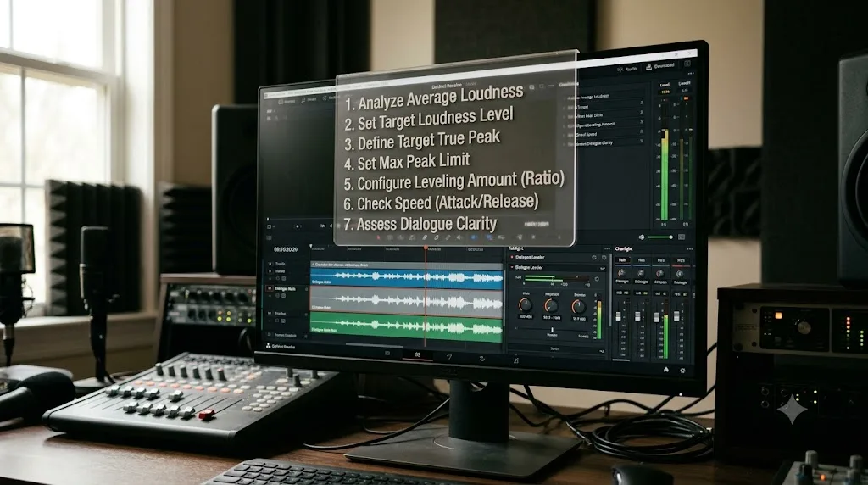The width and height of the screenshot is (868, 485).
Task: Click the left knob in Dialogue Leveler
Action: [x=526, y=305]
